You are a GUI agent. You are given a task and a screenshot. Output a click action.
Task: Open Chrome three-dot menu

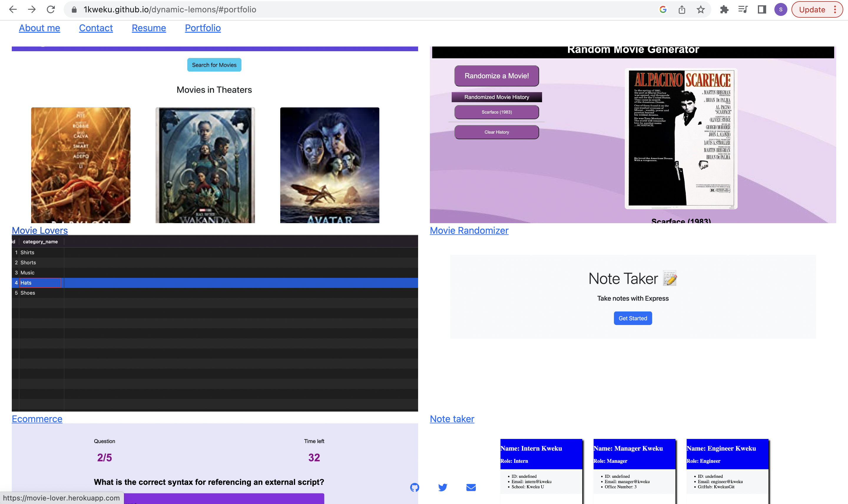pyautogui.click(x=835, y=9)
